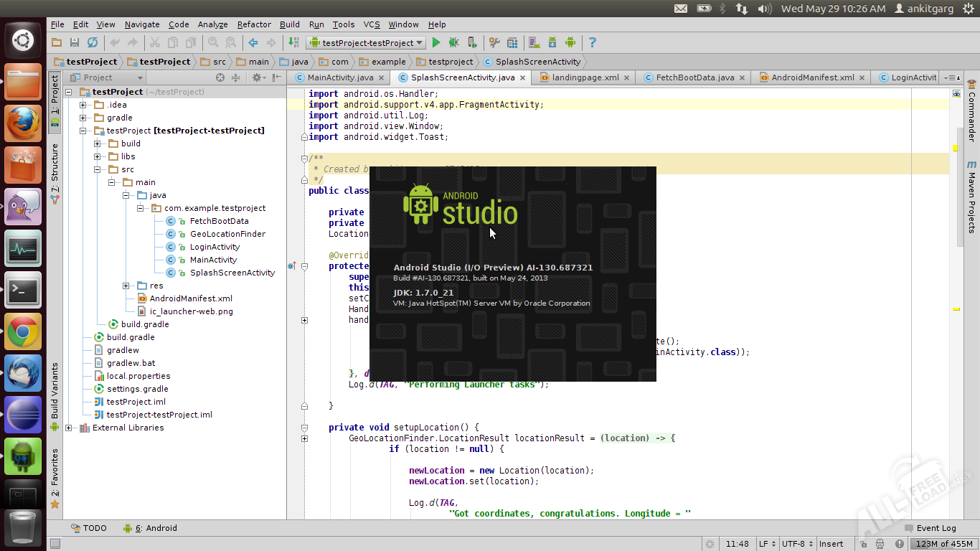
Task: Run the app with the green play button
Action: pos(435,43)
